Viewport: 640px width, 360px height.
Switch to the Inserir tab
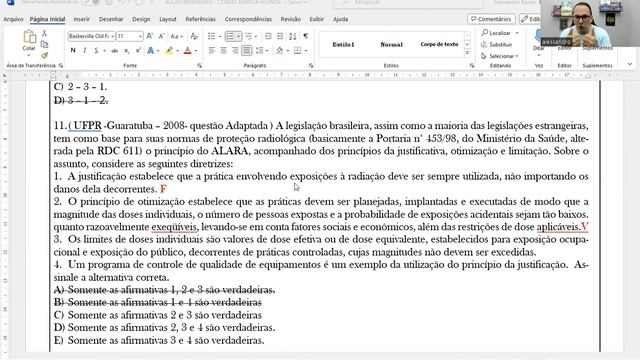click(x=82, y=19)
